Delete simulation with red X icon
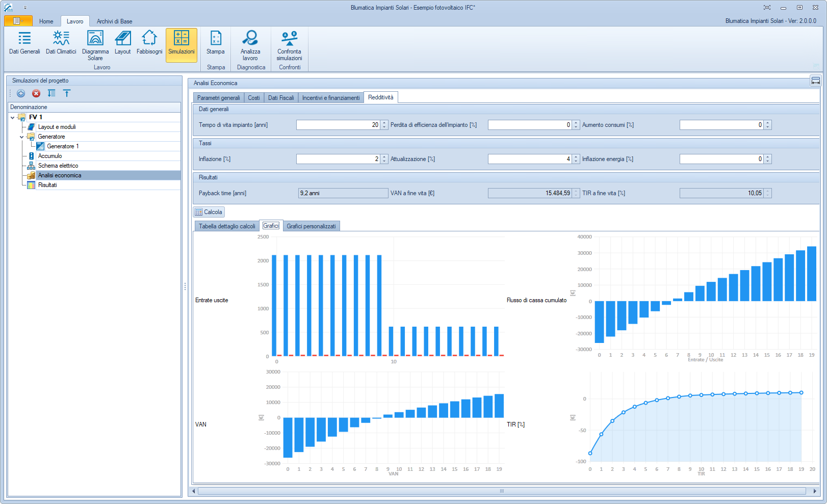The width and height of the screenshot is (827, 504). point(36,93)
